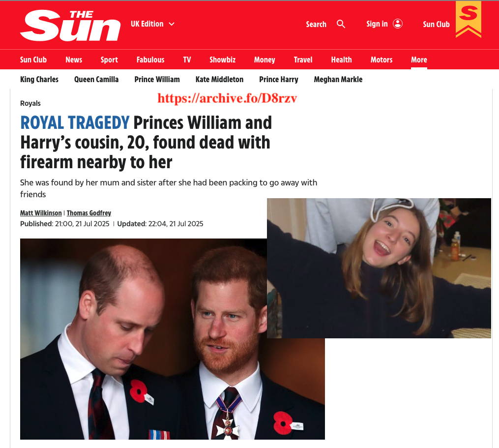
Task: Open the photo of William and Harry
Action: point(143,339)
